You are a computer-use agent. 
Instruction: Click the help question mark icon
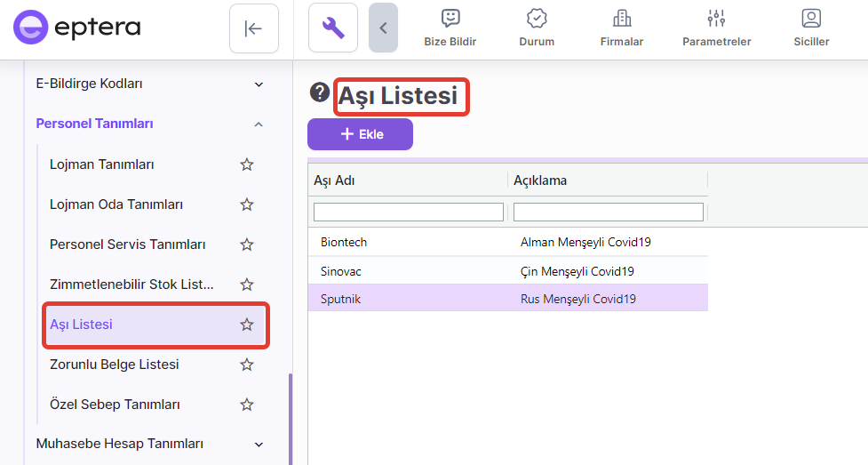319,92
